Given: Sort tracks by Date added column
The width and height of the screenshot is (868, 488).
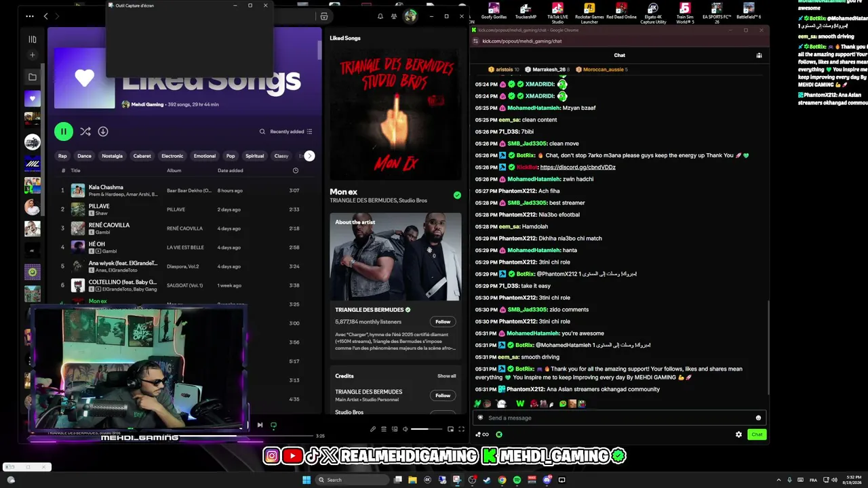Looking at the screenshot, I should pos(231,171).
